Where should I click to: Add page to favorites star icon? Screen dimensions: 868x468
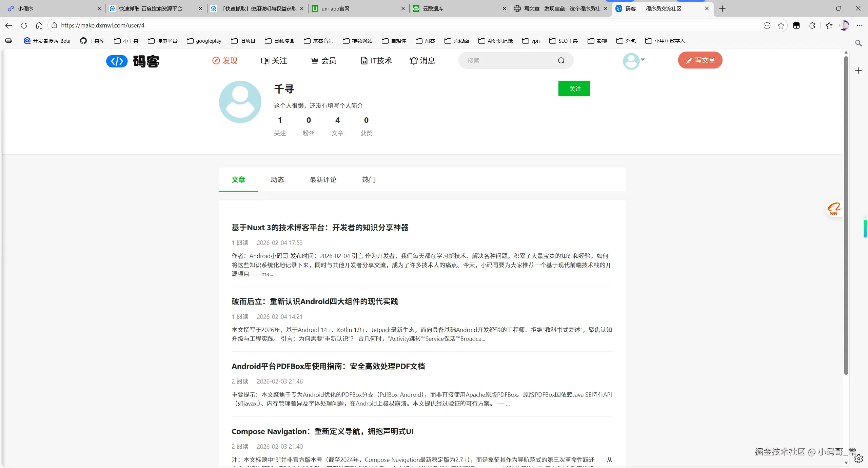[x=781, y=25]
